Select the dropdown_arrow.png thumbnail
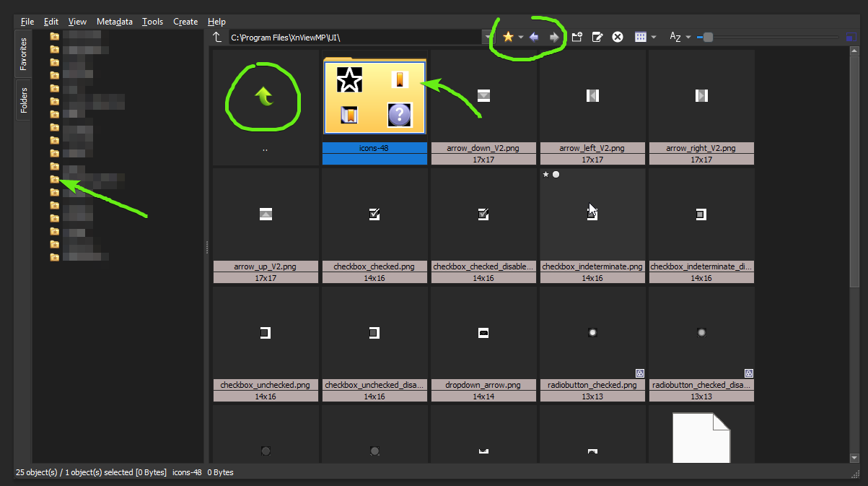The image size is (868, 486). [x=483, y=344]
